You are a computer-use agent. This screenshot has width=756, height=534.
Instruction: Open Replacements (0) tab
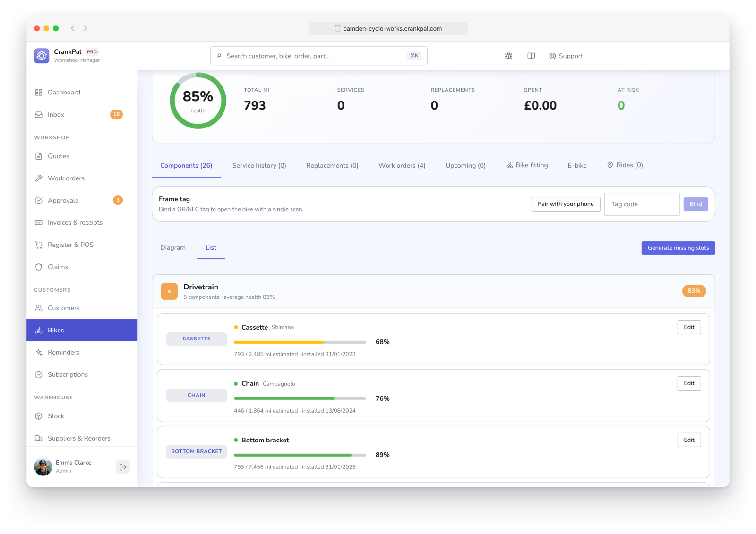pyautogui.click(x=332, y=166)
